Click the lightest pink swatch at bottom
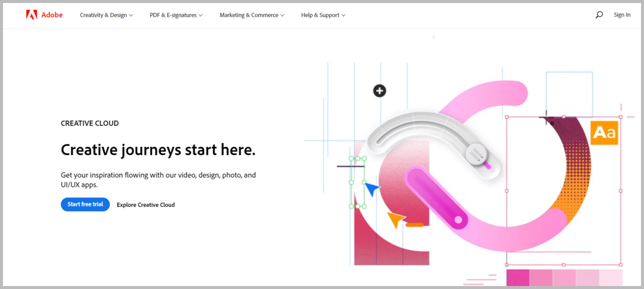The height and width of the screenshot is (289, 644). [611, 277]
